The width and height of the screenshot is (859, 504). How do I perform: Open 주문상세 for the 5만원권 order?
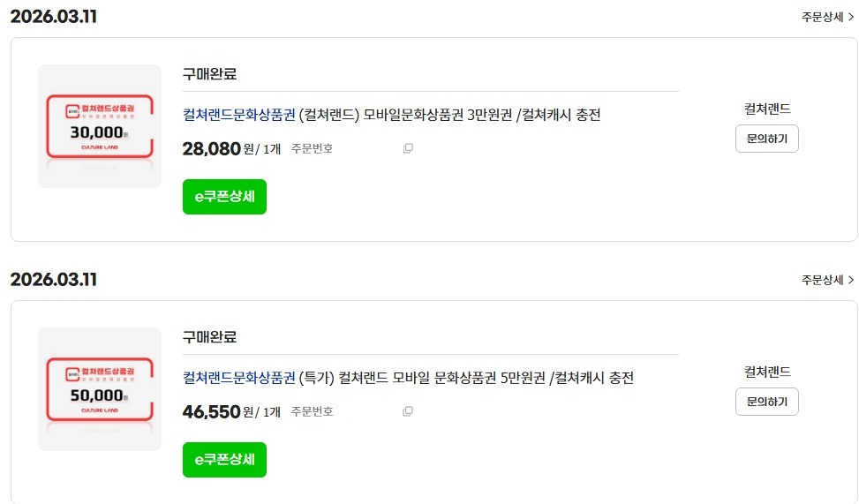click(827, 280)
